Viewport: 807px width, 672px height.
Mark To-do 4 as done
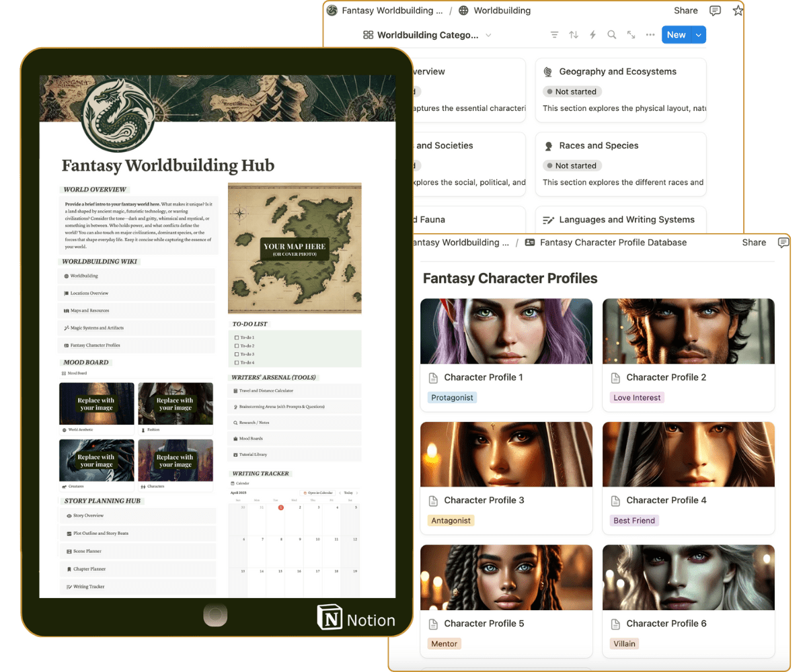pos(236,363)
